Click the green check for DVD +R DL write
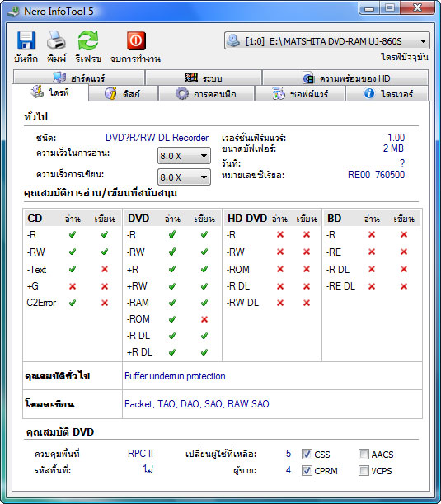 pos(204,352)
